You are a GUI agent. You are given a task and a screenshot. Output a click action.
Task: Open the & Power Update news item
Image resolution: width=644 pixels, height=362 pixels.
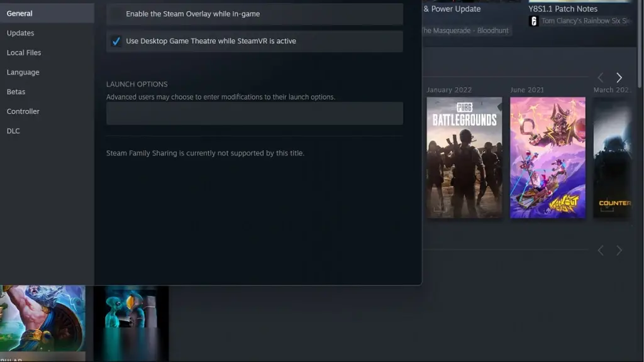452,9
